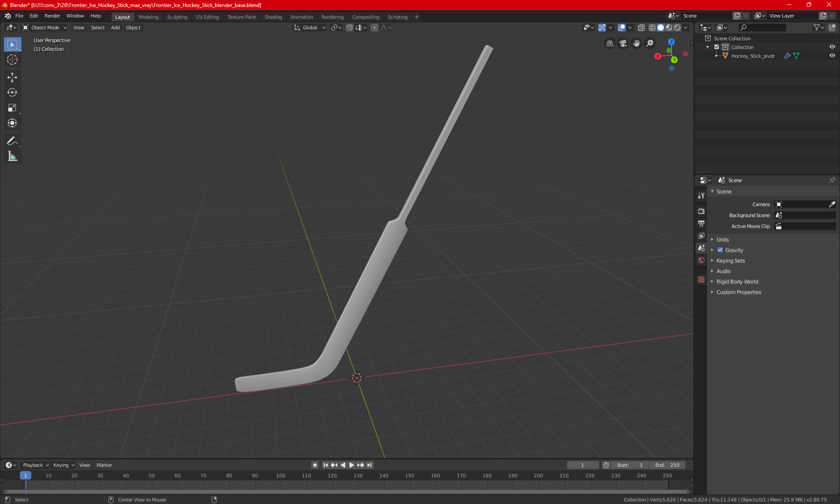Open the Output properties tab
The height and width of the screenshot is (504, 840).
701,223
